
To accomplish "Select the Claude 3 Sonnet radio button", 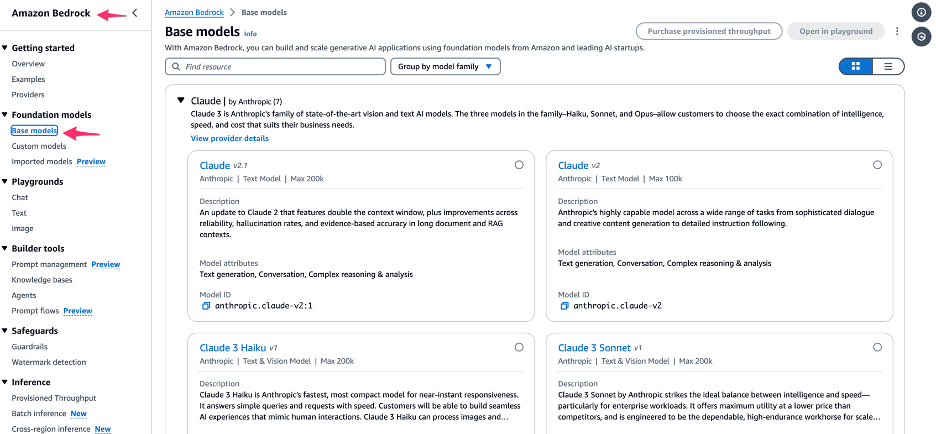I will (877, 347).
